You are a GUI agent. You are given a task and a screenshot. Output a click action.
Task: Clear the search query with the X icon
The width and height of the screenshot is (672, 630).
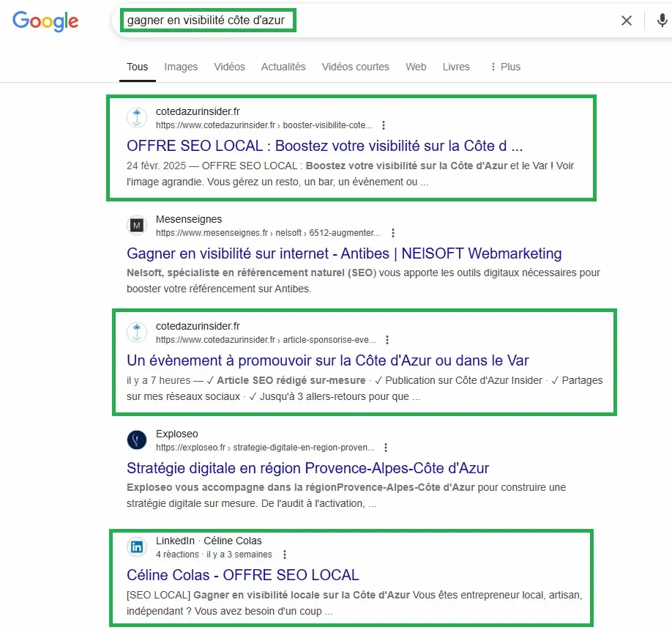click(x=626, y=21)
